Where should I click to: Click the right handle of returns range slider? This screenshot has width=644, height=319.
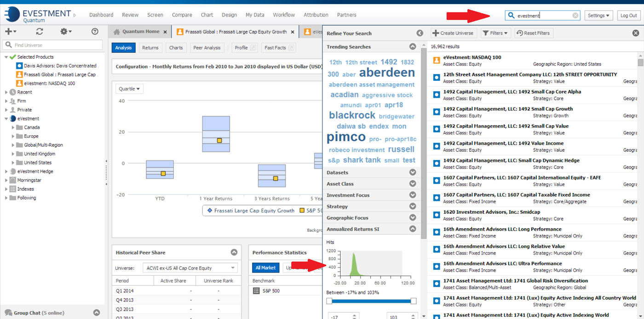tap(413, 301)
